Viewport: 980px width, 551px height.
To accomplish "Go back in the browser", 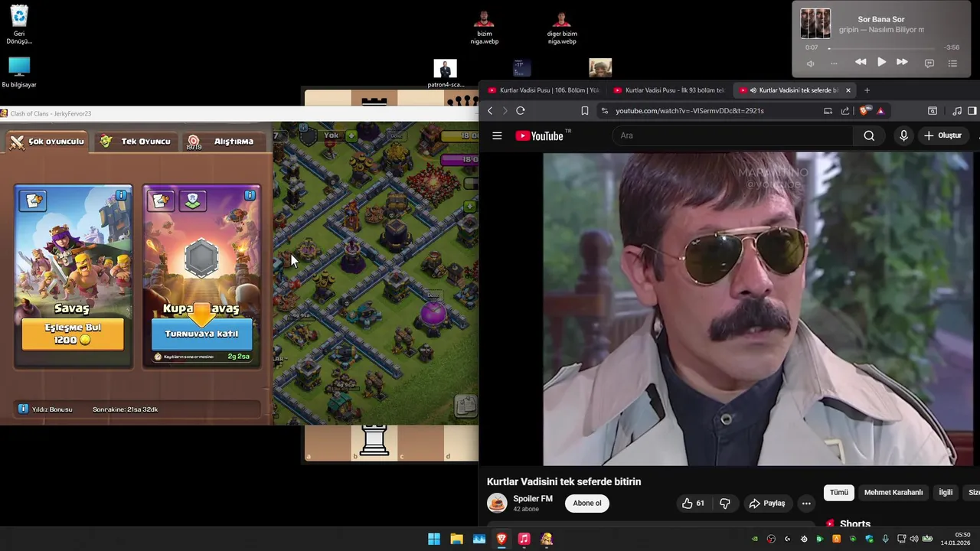I will point(490,111).
